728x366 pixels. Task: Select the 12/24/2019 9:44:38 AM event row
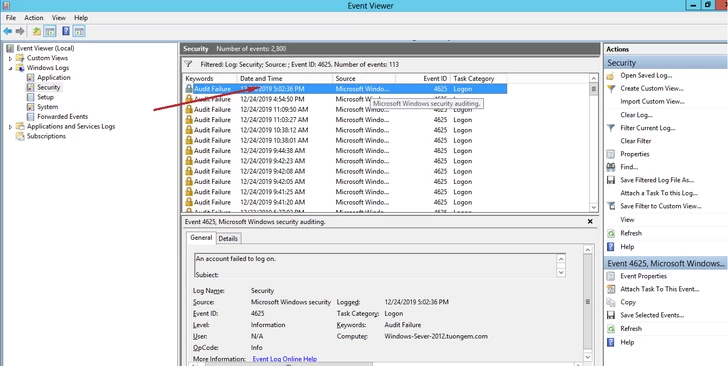344,150
